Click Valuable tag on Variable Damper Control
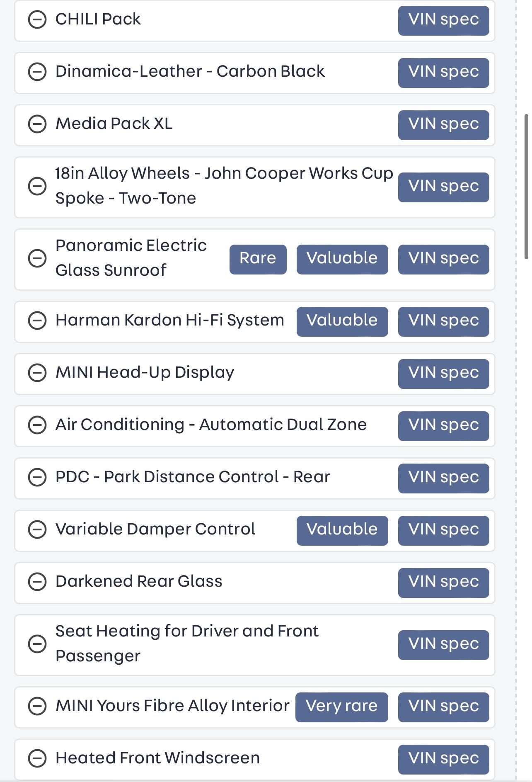532x782 pixels. coord(342,530)
